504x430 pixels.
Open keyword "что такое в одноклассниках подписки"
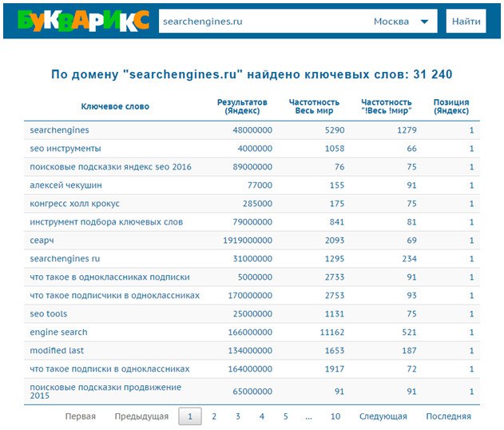[x=110, y=277]
